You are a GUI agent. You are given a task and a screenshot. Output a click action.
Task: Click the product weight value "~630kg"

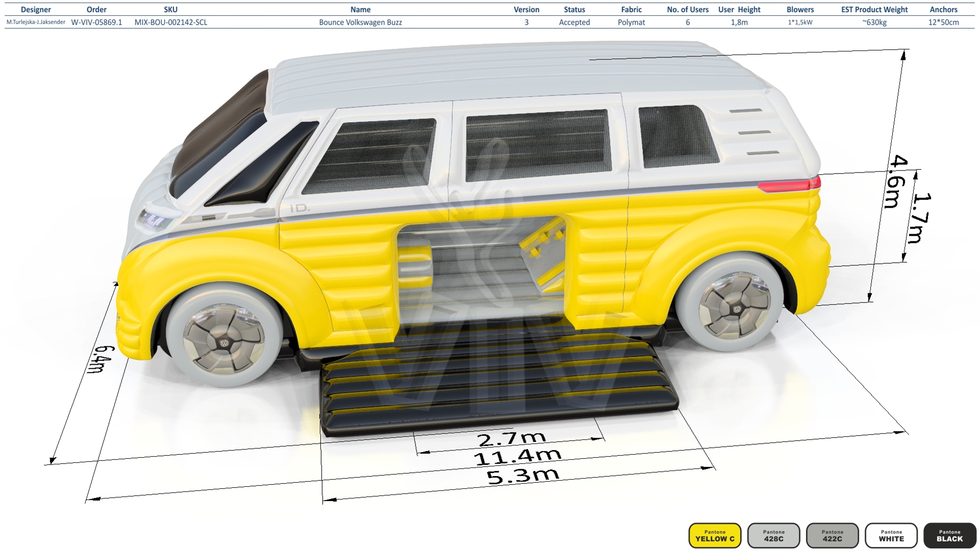(874, 22)
